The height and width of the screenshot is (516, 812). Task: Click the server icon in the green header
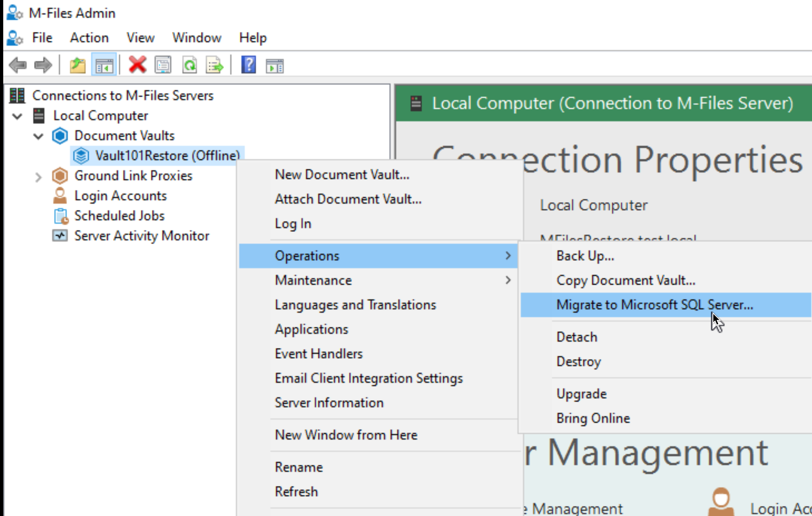pos(416,104)
